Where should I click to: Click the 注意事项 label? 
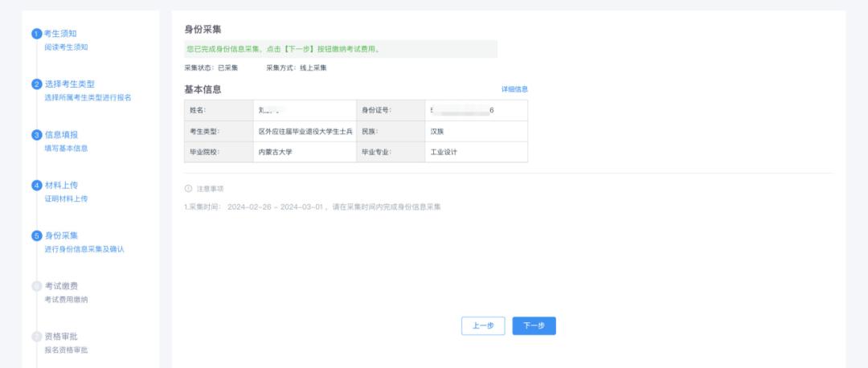click(x=211, y=189)
